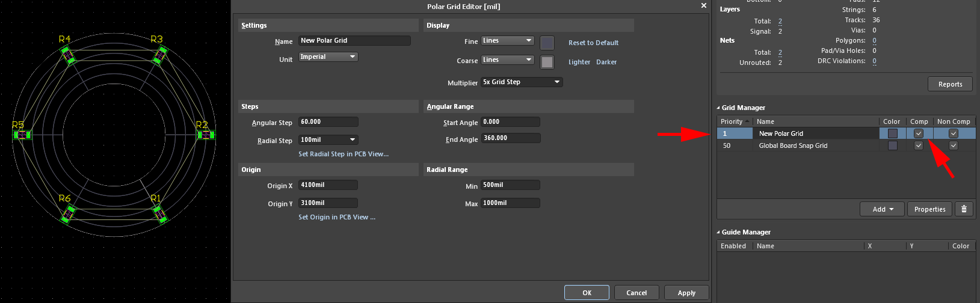980x303 pixels.
Task: Open the Coarse grid color swatch
Action: [547, 62]
